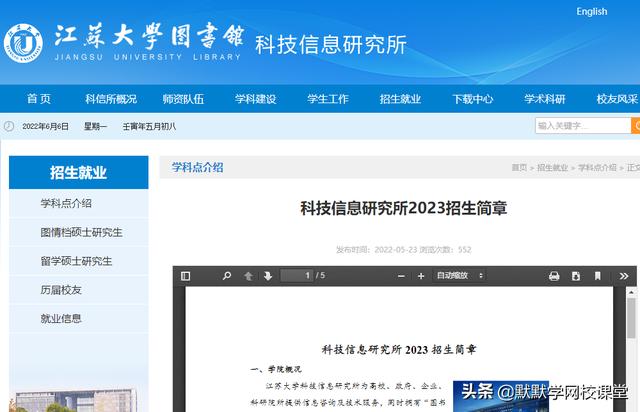Open the 下载中心 menu

(x=473, y=99)
